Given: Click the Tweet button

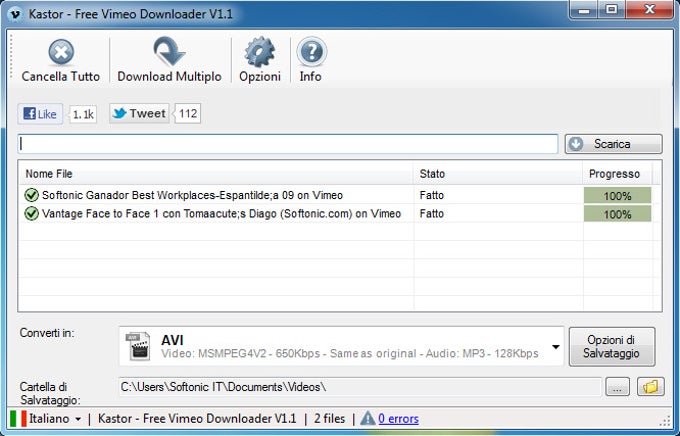Looking at the screenshot, I should 139,114.
